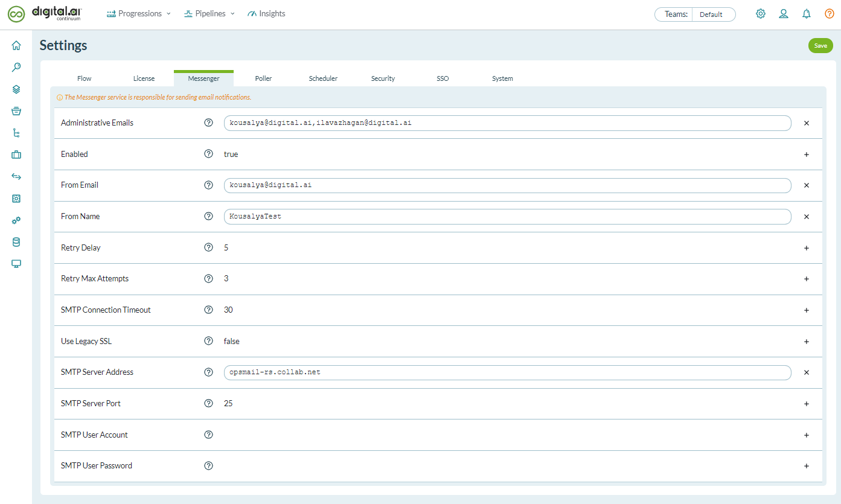Show help for Retry Delay
Image resolution: width=841 pixels, height=504 pixels.
point(209,247)
